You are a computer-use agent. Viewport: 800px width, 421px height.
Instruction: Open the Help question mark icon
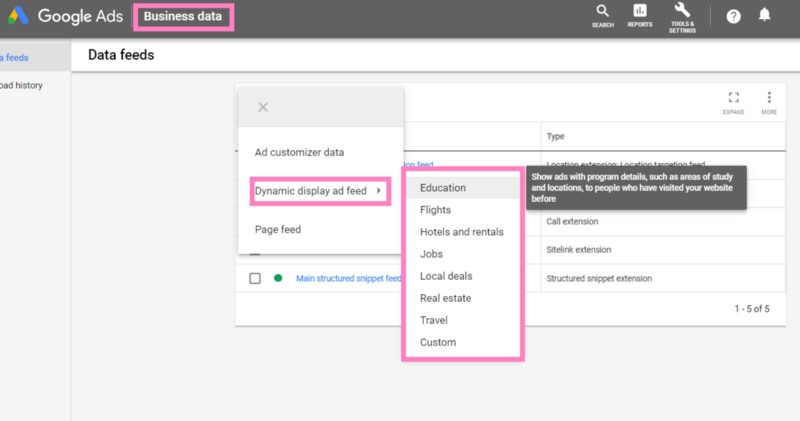click(733, 16)
